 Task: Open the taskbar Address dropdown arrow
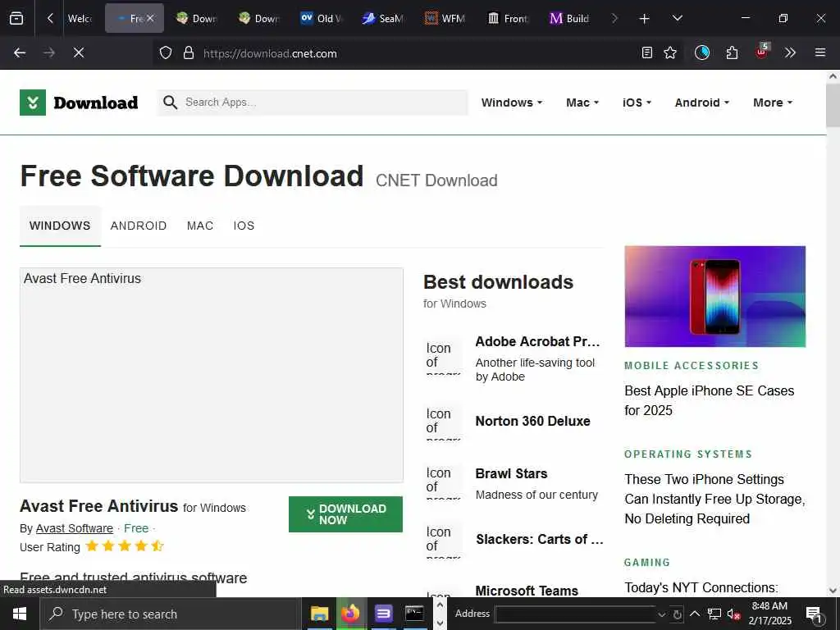coord(662,614)
